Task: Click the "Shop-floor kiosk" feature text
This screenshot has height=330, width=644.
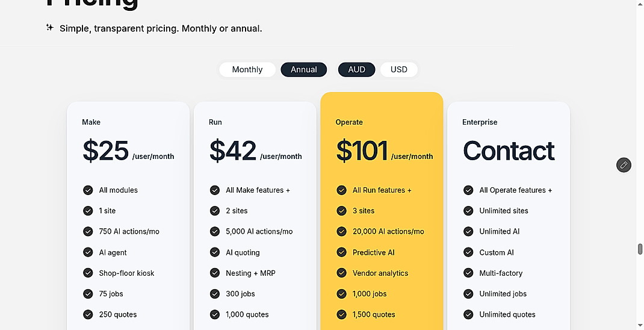Action: click(x=126, y=273)
